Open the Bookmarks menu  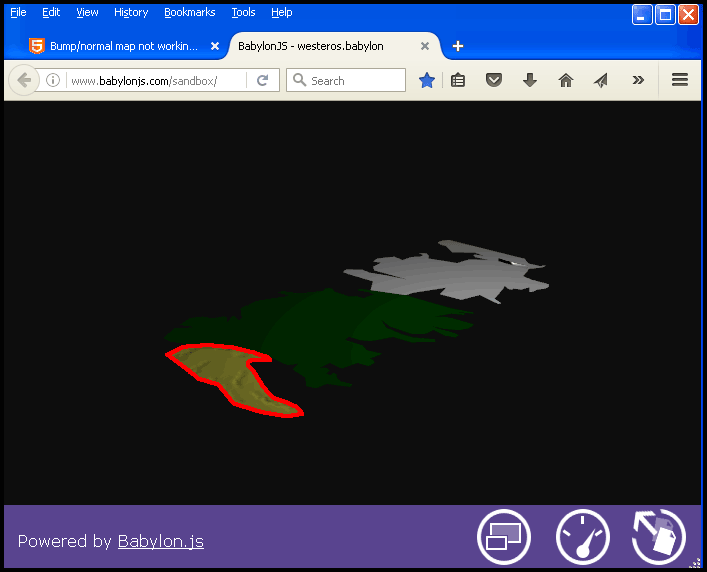click(189, 12)
